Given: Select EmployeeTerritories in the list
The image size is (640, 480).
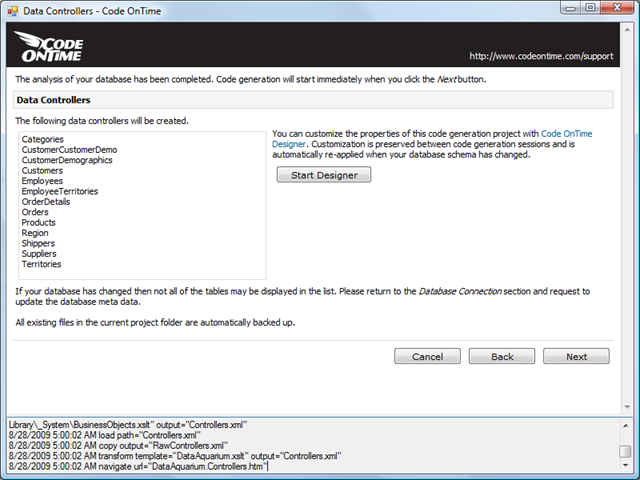Looking at the screenshot, I should tap(60, 191).
